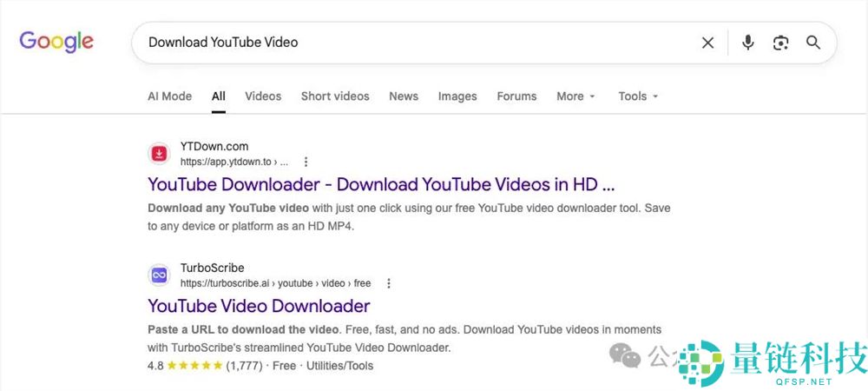This screenshot has width=868, height=391.
Task: Start voice search with microphone icon
Action: coord(748,43)
